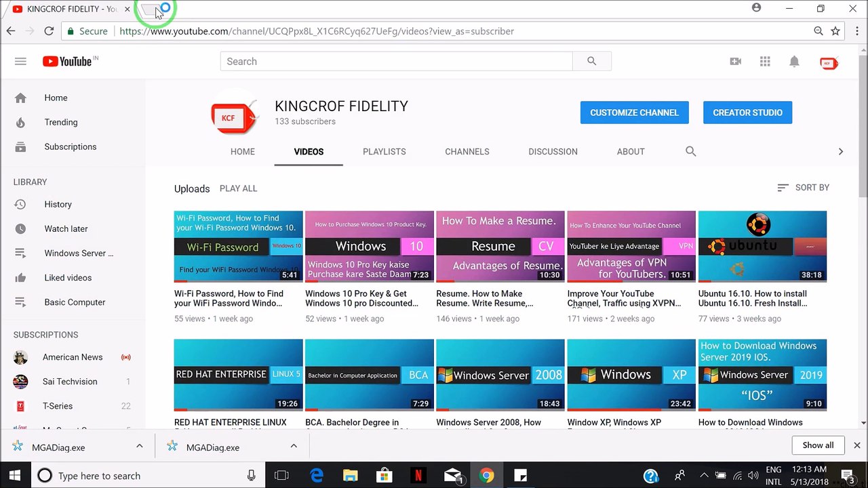The width and height of the screenshot is (868, 488).
Task: Open File Explorer from taskbar
Action: click(351, 476)
